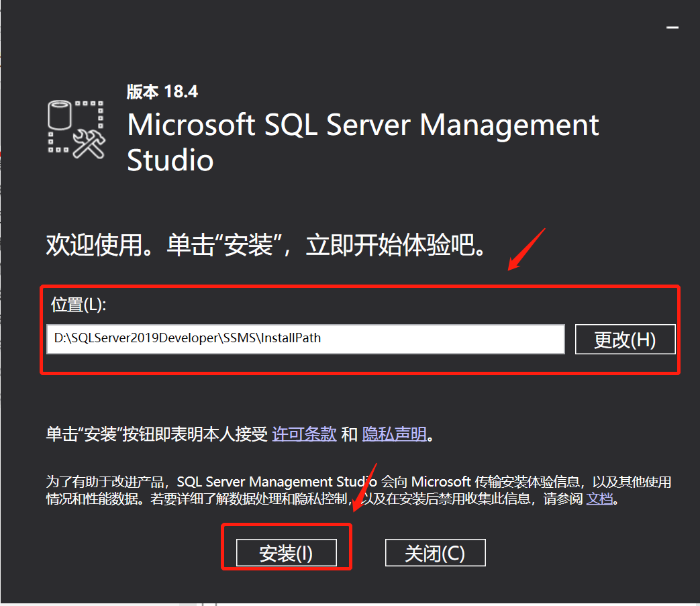Click the 关闭(C) close button
The image size is (700, 606).
(436, 552)
